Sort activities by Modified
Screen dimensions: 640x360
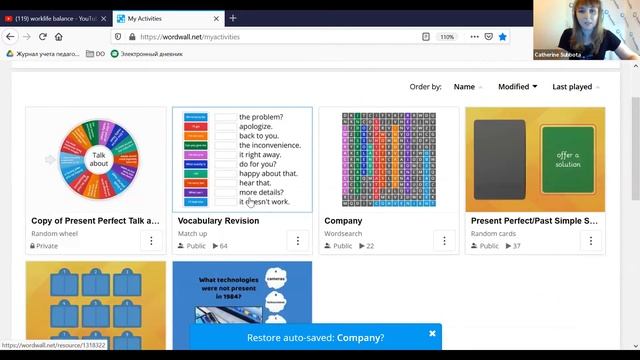[x=518, y=87]
